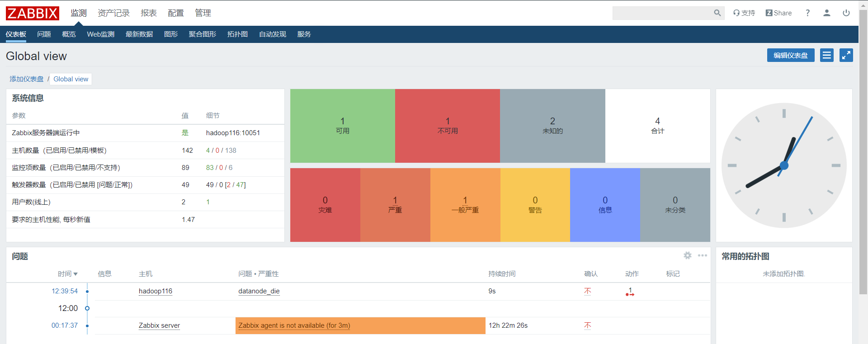
Task: Click the 编辑仪表盘 button
Action: [791, 55]
